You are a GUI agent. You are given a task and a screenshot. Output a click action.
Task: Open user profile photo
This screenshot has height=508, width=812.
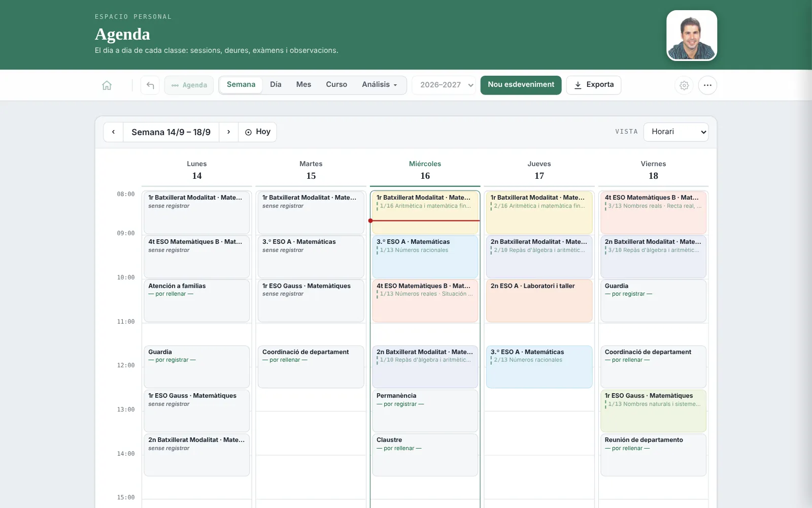point(692,36)
